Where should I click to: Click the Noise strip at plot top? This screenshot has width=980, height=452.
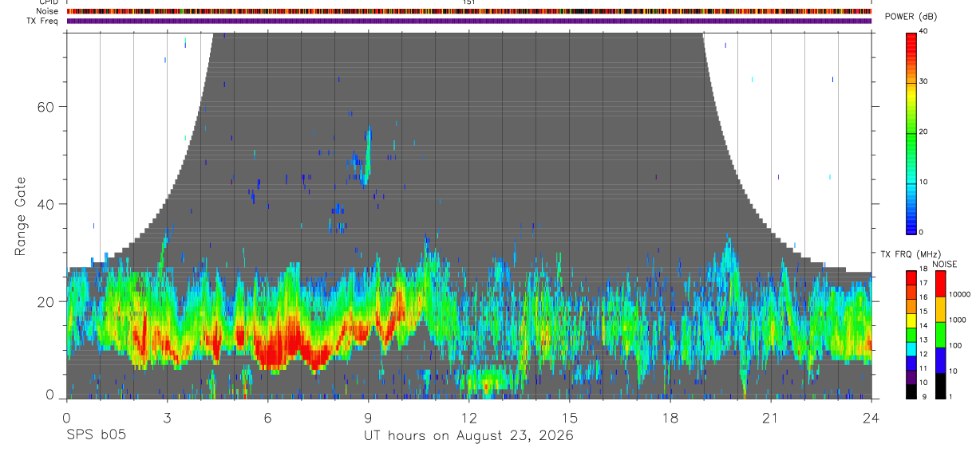469,11
